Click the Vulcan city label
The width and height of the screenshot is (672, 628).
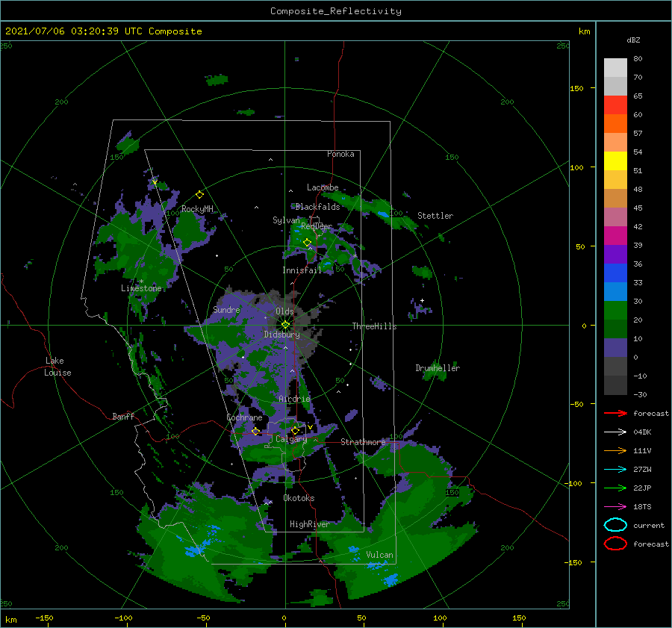(379, 555)
